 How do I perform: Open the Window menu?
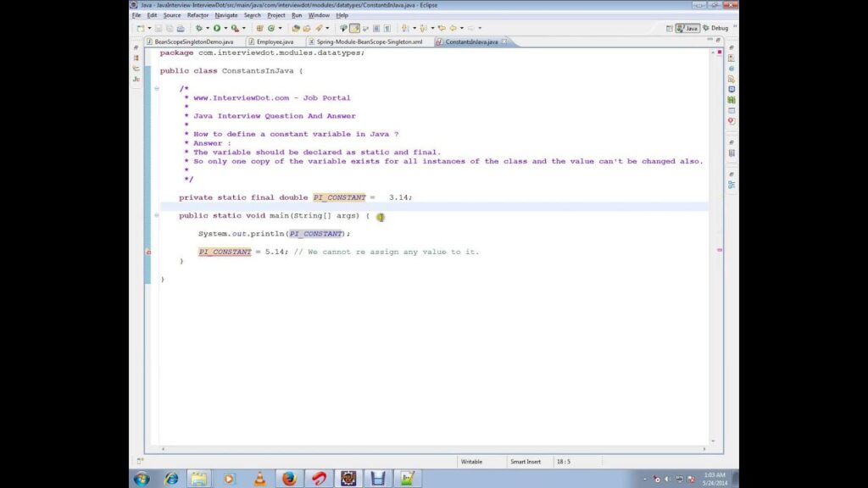(x=319, y=15)
